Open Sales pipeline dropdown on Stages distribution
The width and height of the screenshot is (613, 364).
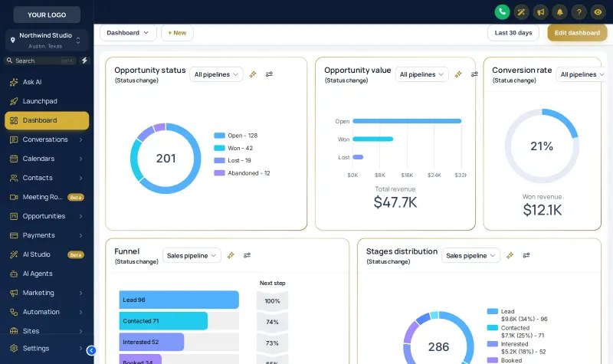pos(470,256)
